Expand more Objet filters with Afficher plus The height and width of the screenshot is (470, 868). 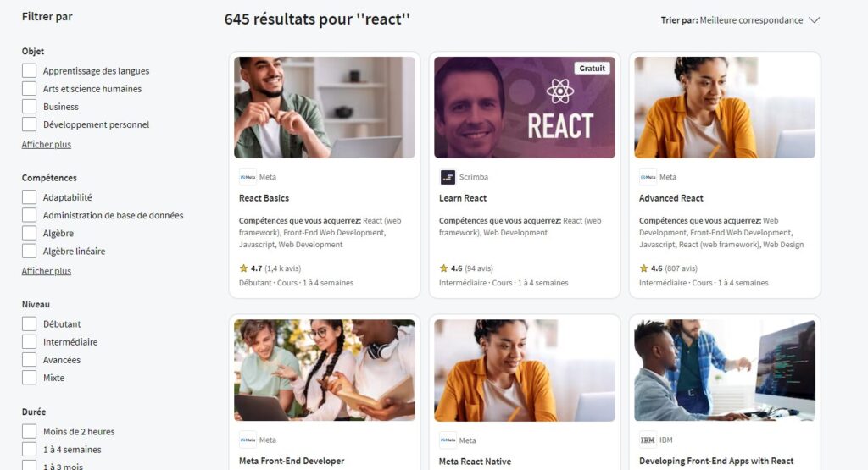pos(47,144)
